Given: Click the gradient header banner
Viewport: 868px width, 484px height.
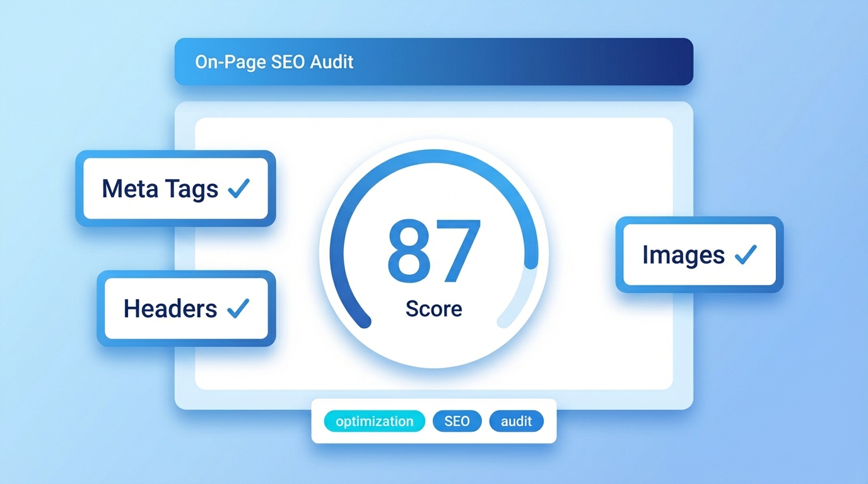Looking at the screenshot, I should [433, 61].
